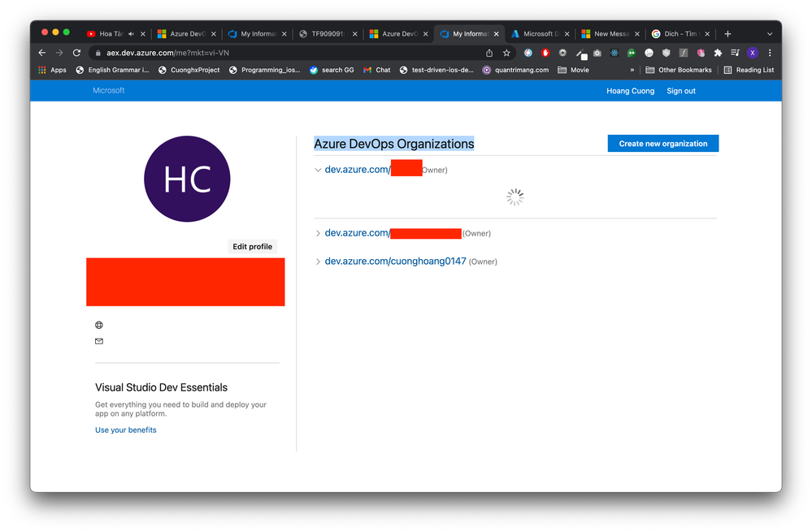This screenshot has height=532, width=812.
Task: Open the Chrome profile avatar X
Action: [x=753, y=53]
